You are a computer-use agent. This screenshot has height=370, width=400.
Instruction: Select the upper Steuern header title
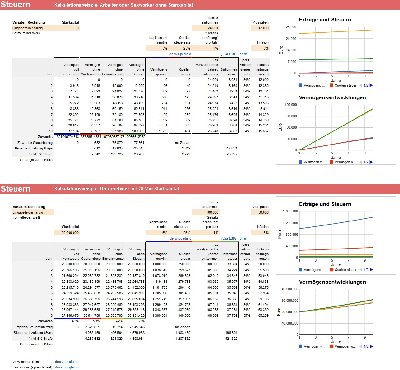click(15, 5)
